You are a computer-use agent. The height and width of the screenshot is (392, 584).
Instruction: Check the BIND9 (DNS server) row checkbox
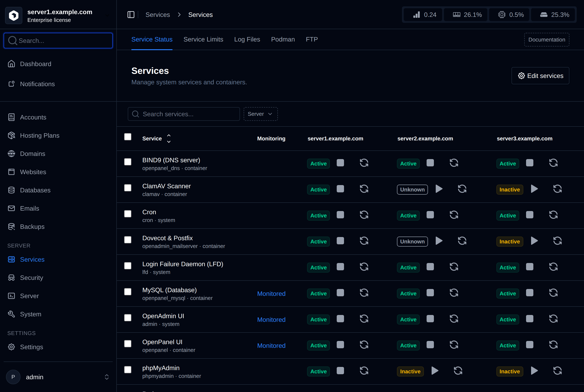point(128,162)
